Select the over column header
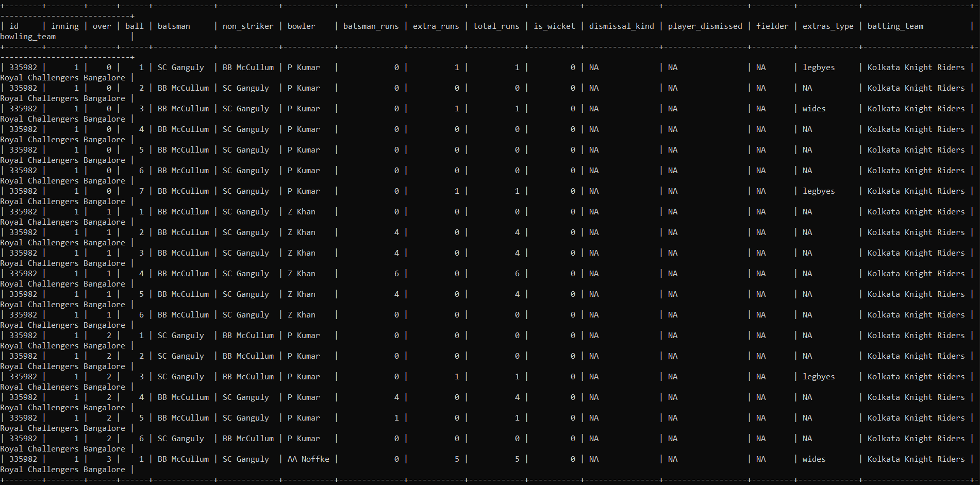The height and width of the screenshot is (485, 980). [x=102, y=26]
